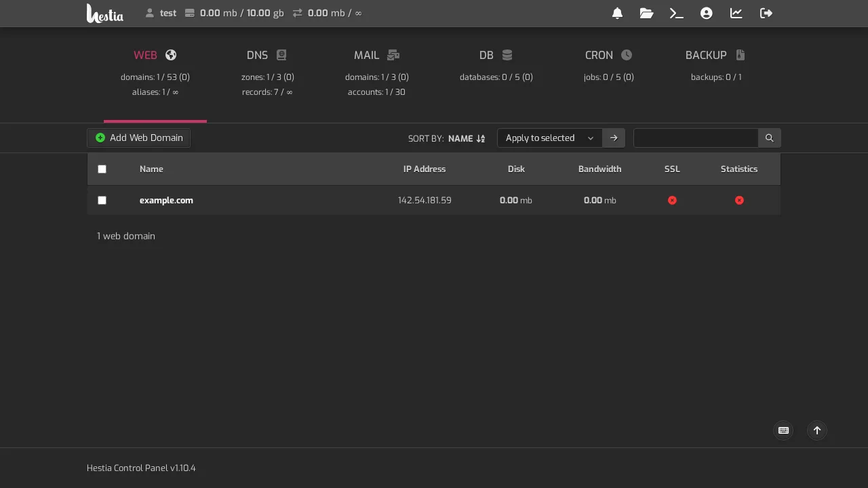Click the red SSL status icon for example.com
Image resolution: width=868 pixels, height=488 pixels.
(672, 201)
